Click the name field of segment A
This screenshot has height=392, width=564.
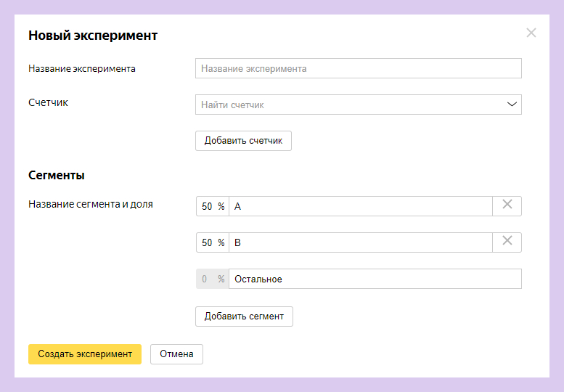(x=360, y=206)
